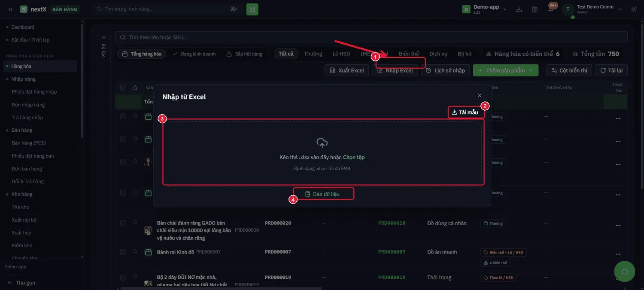644x290 pixels.
Task: Switch to the Thường tab
Action: [x=313, y=54]
